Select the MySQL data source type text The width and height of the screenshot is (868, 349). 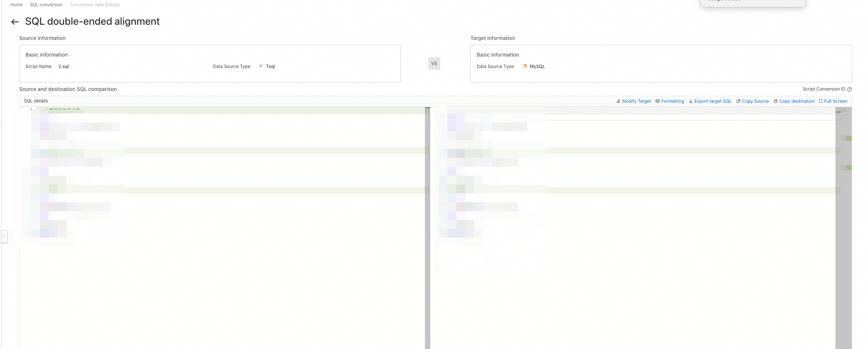(537, 67)
